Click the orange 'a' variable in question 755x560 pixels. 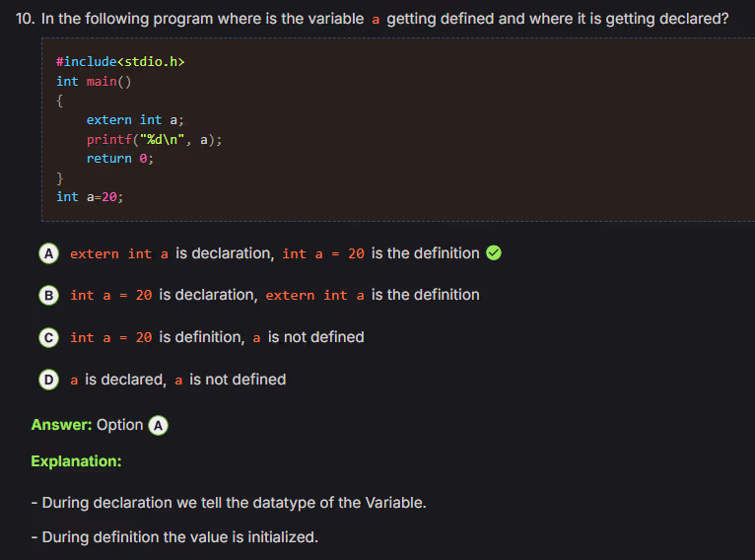[x=377, y=19]
